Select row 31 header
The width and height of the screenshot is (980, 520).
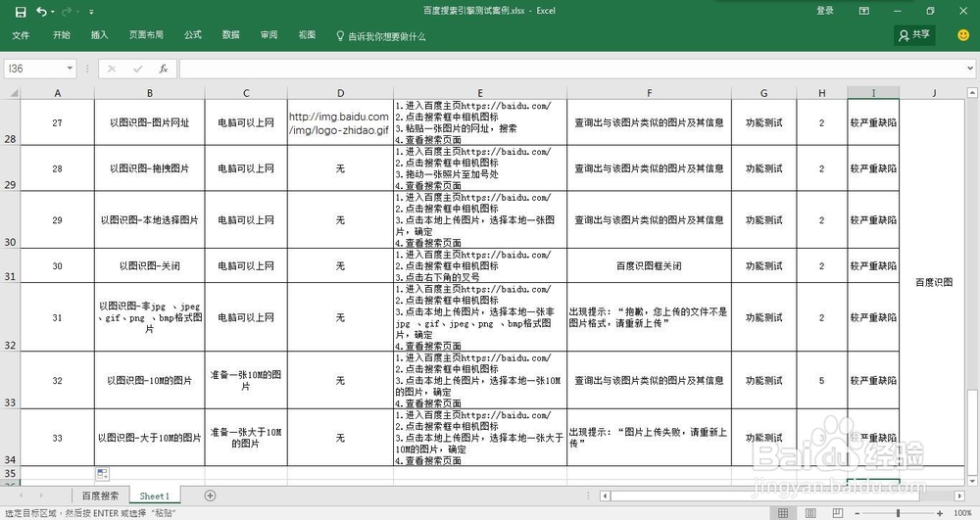pyautogui.click(x=10, y=266)
